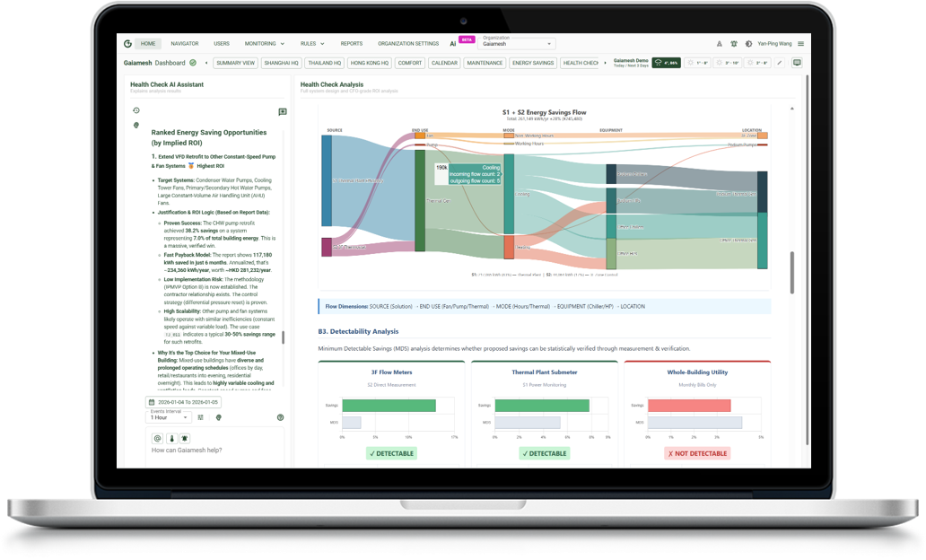Select the '1° - 8°' weather forecast chip
The image size is (926, 560).
click(x=697, y=63)
